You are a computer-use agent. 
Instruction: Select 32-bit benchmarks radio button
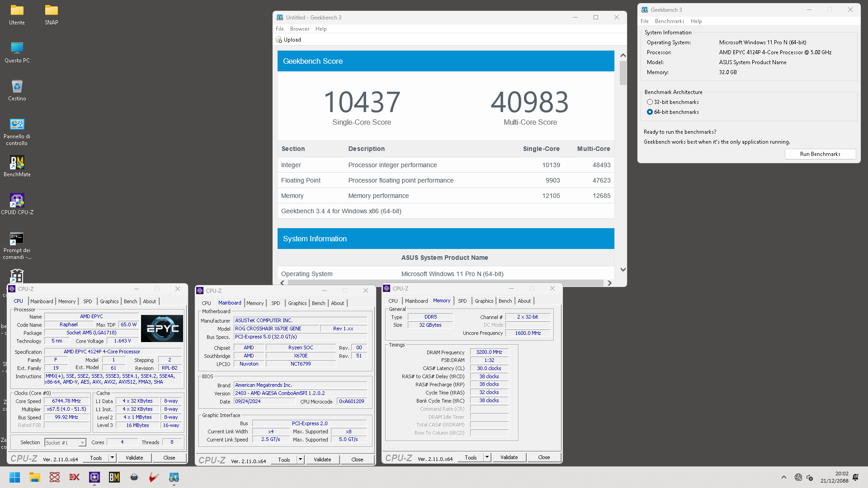[650, 102]
